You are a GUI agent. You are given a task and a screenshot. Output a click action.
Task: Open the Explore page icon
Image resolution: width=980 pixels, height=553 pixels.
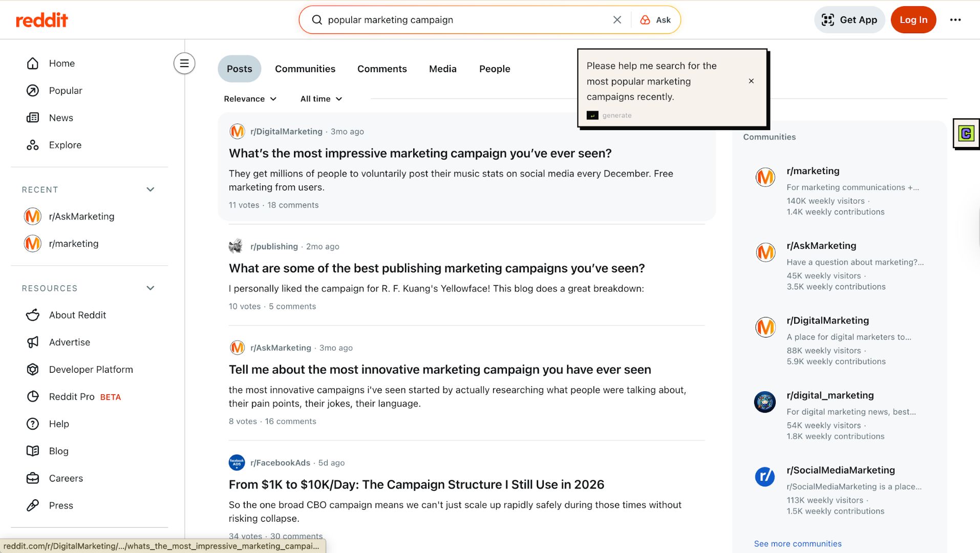[x=33, y=145]
